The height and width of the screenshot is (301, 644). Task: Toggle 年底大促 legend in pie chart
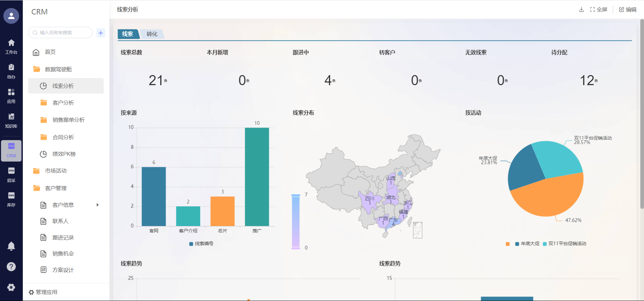(527, 244)
